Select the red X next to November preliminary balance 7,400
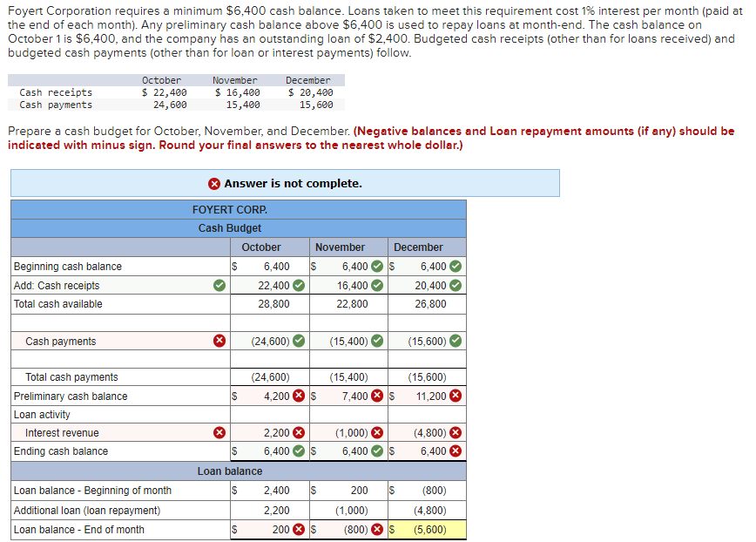 pyautogui.click(x=377, y=396)
